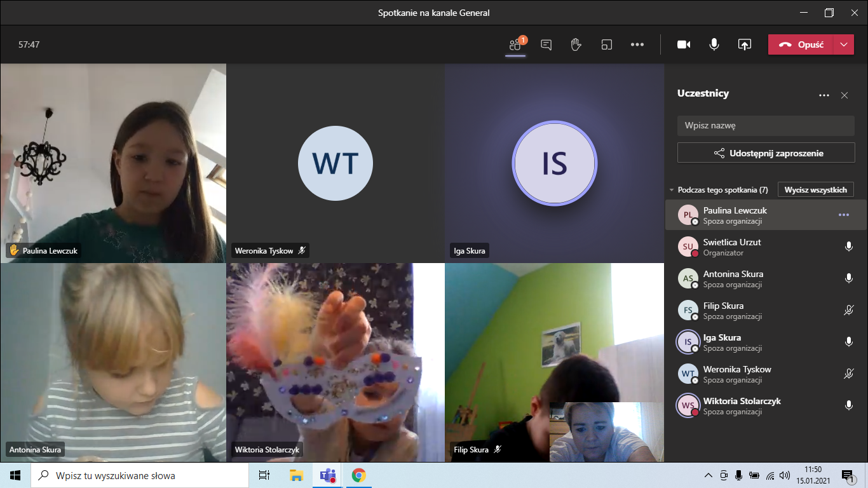
Task: Raise hand using the hand icon
Action: tap(576, 44)
